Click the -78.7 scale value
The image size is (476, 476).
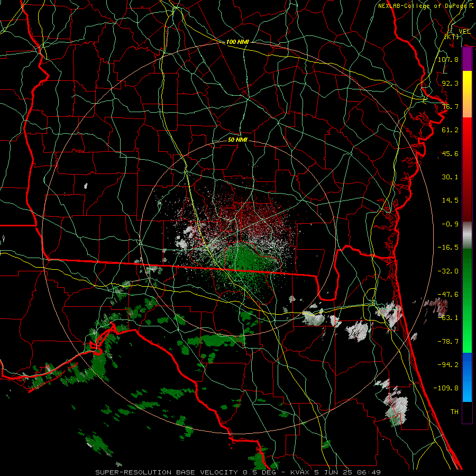[x=448, y=342]
